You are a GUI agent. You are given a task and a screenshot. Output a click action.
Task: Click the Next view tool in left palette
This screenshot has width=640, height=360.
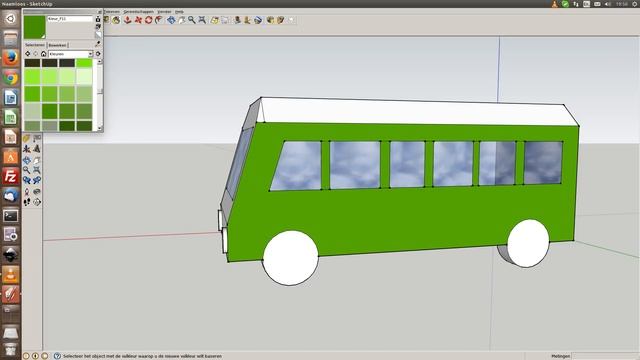click(x=37, y=180)
